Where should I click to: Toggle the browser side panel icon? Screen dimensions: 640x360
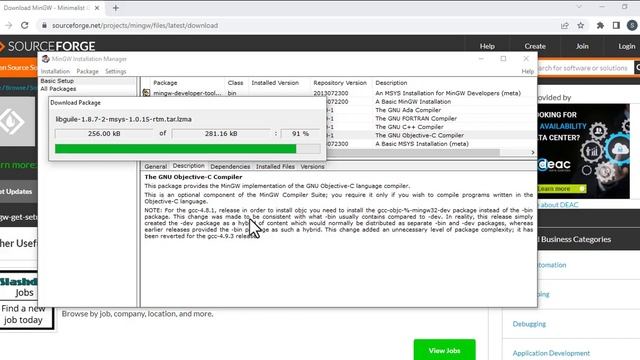(x=616, y=25)
